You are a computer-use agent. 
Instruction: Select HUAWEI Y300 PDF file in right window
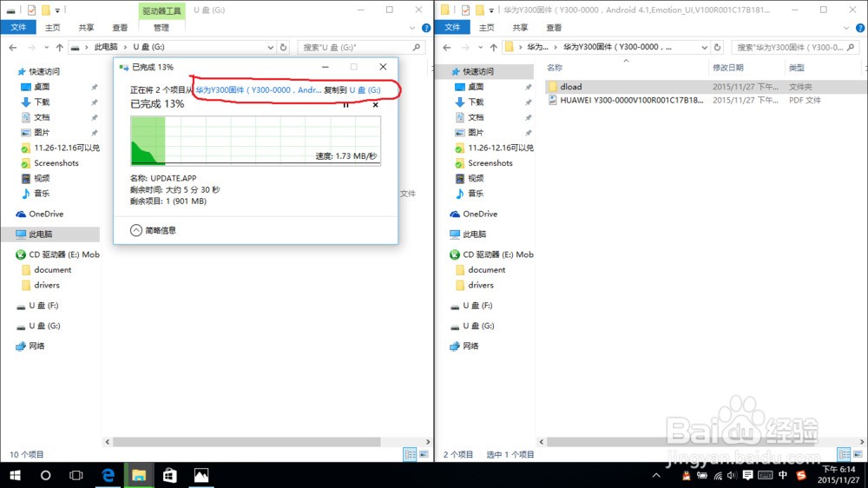(x=632, y=100)
